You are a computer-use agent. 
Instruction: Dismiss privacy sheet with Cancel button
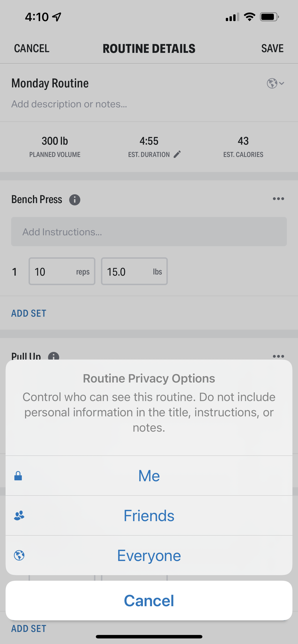point(149,600)
